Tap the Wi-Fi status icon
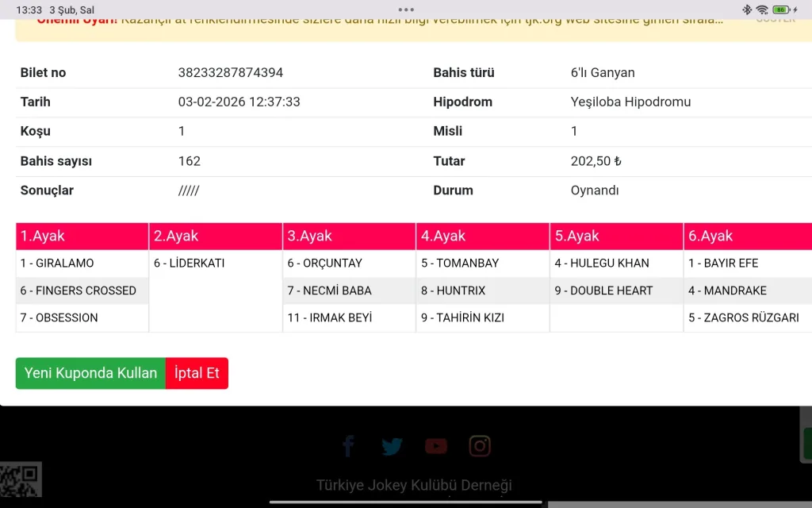The image size is (812, 508). point(762,10)
